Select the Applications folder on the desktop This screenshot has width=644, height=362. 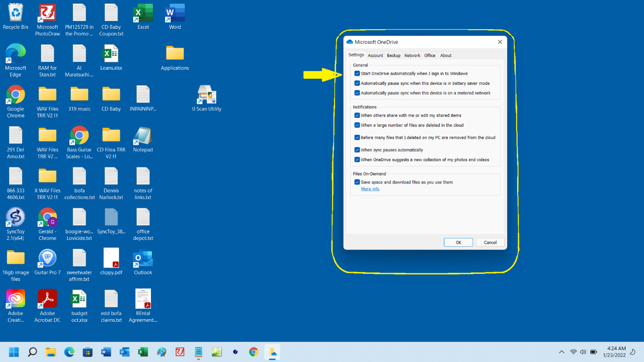pyautogui.click(x=175, y=58)
